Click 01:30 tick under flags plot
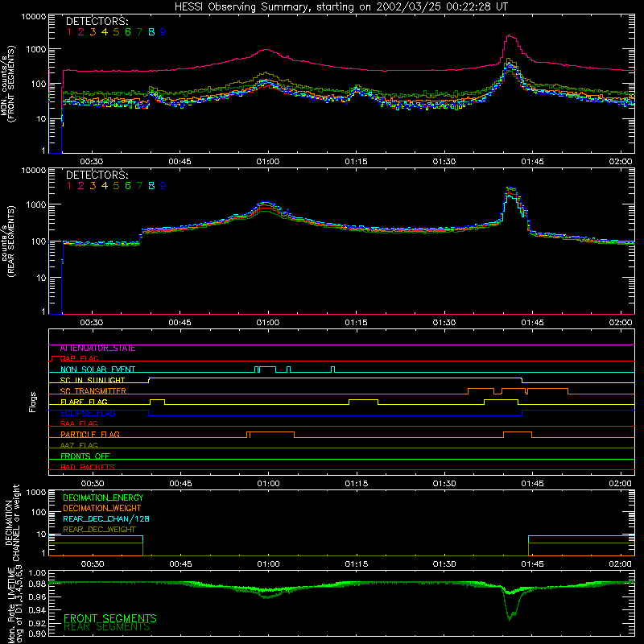Screen dimensions: 644x644 [444, 484]
